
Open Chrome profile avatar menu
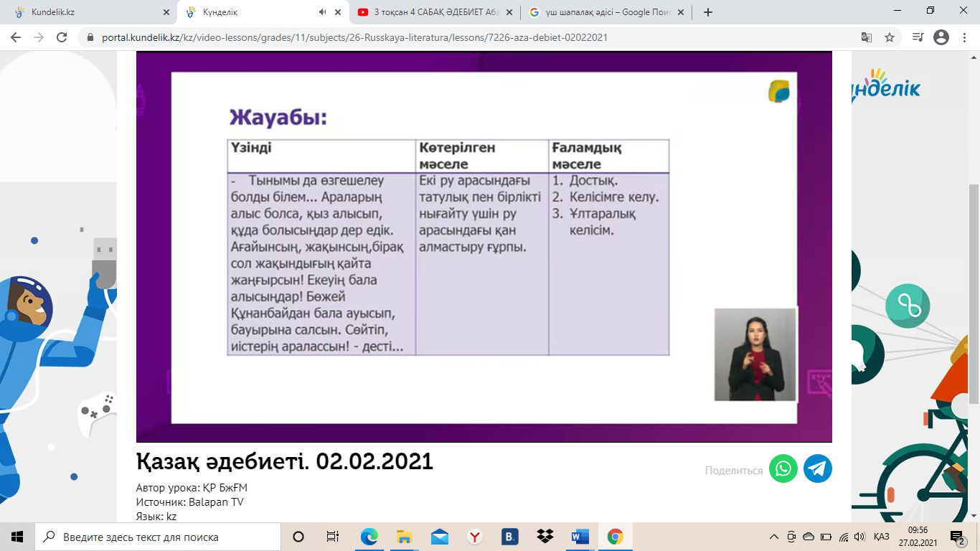coord(941,37)
